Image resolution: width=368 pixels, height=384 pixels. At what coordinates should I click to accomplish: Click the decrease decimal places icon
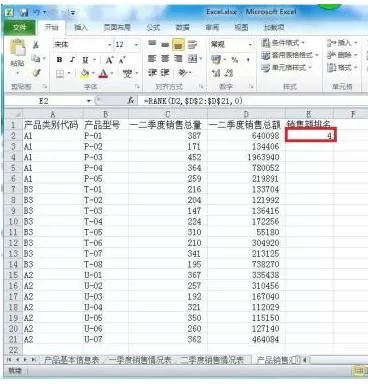[229, 73]
